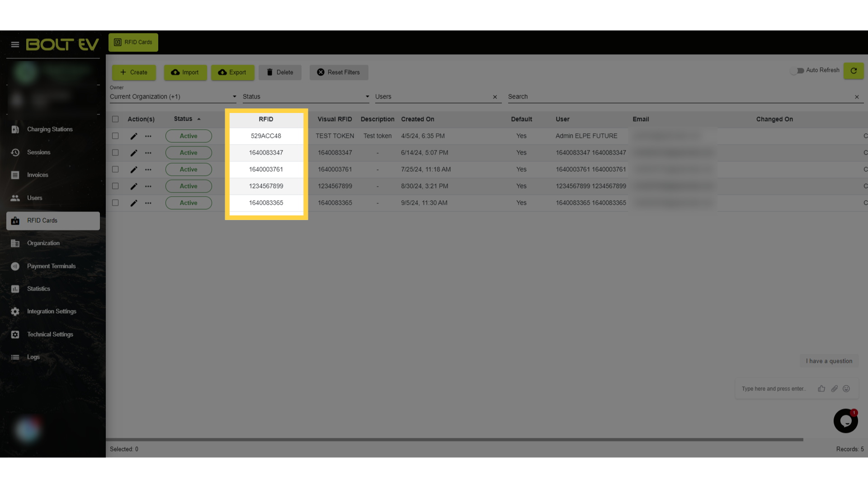
Task: Click the thumbs-up icon in chat box
Action: coord(821,389)
